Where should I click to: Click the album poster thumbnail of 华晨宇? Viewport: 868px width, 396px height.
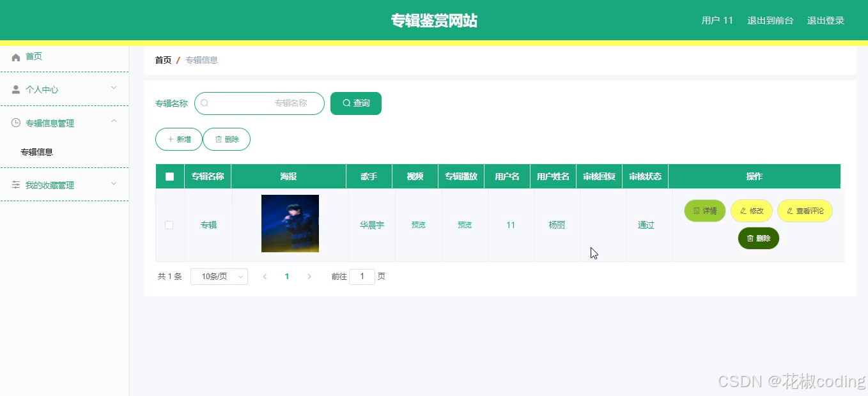pos(290,224)
